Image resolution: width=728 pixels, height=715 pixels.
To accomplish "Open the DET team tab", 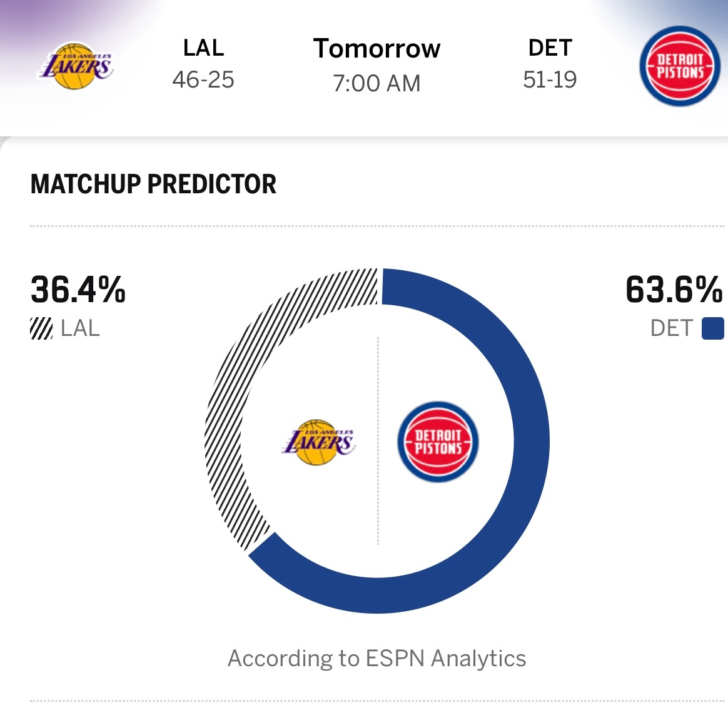I will [550, 47].
